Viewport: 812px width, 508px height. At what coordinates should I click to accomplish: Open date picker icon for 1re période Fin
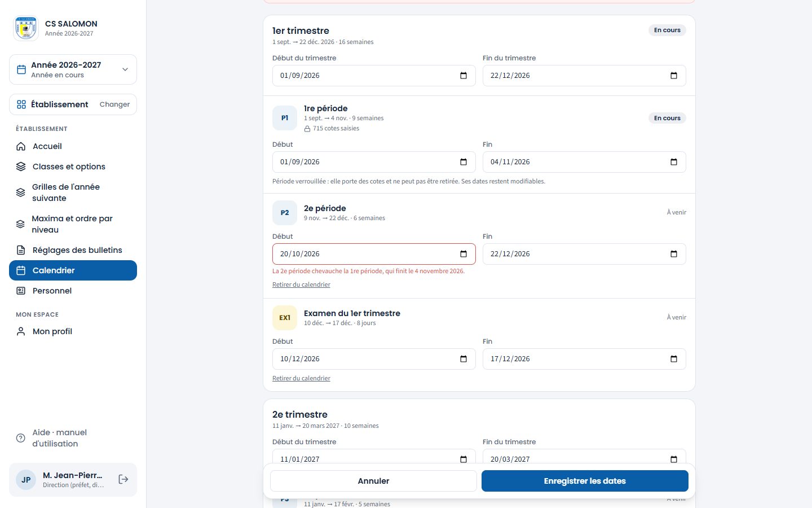point(674,162)
